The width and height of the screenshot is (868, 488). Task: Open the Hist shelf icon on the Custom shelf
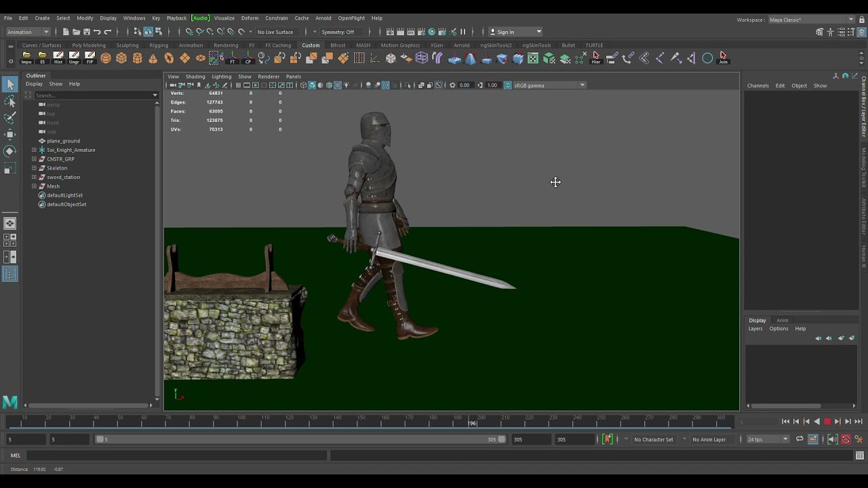coord(58,58)
